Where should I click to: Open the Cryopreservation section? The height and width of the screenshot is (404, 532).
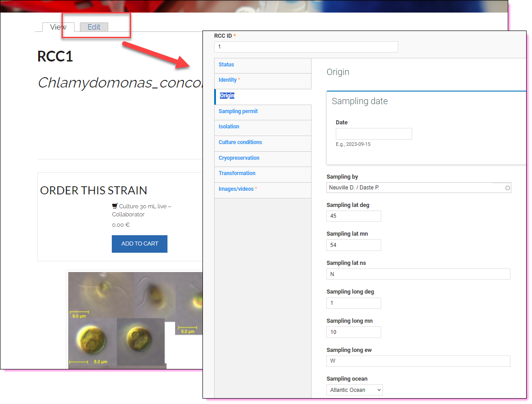tap(239, 158)
